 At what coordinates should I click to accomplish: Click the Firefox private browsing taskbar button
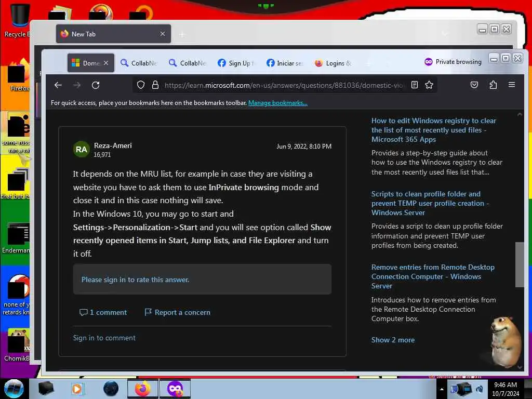click(x=175, y=389)
